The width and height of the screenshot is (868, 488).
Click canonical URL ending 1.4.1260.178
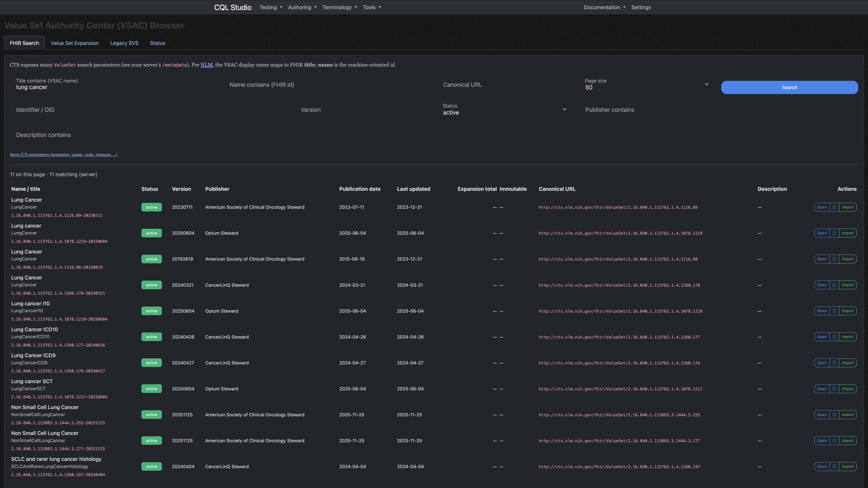coord(619,285)
